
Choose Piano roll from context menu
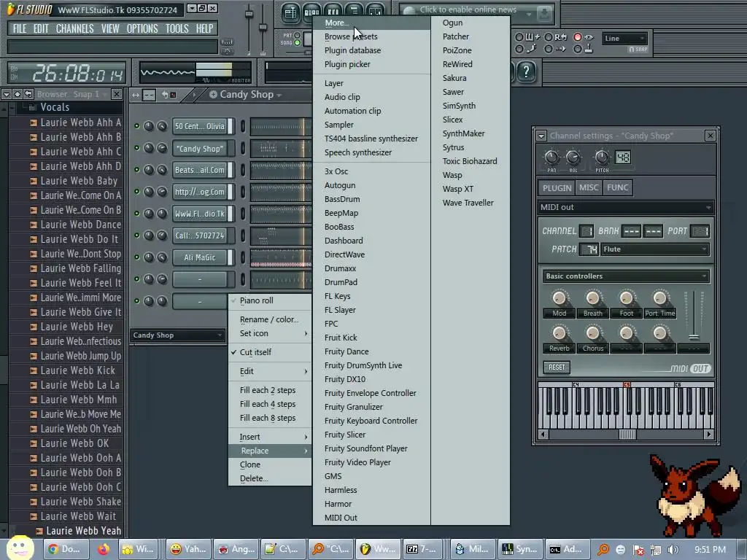pos(270,300)
